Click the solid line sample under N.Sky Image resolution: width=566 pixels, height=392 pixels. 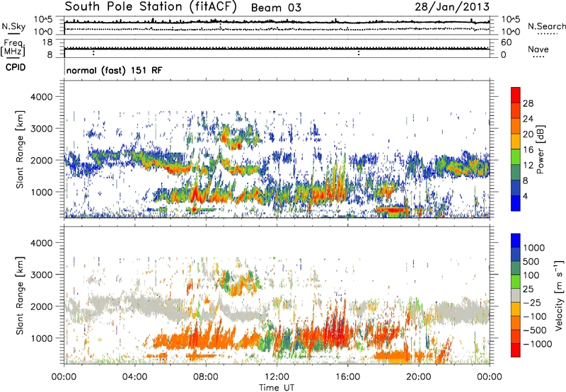(13, 34)
